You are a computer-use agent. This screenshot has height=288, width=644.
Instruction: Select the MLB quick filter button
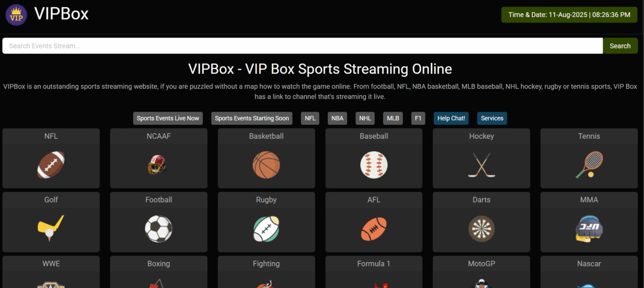click(393, 118)
